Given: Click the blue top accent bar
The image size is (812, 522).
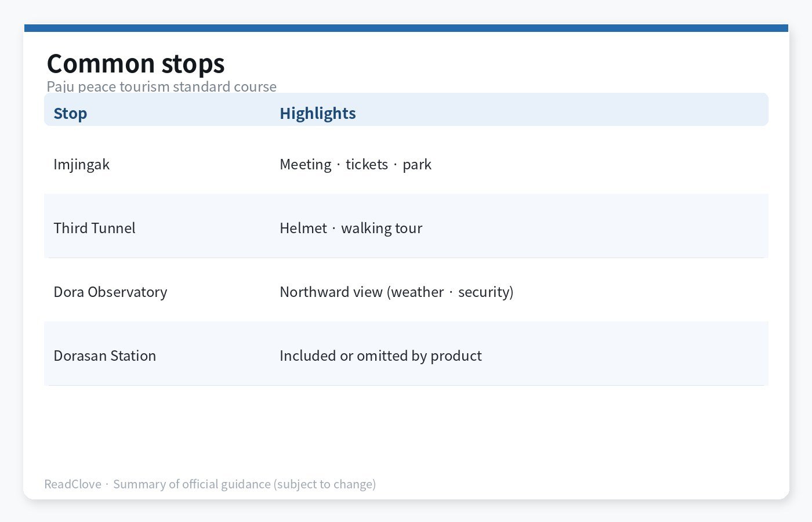Looking at the screenshot, I should coord(406,28).
